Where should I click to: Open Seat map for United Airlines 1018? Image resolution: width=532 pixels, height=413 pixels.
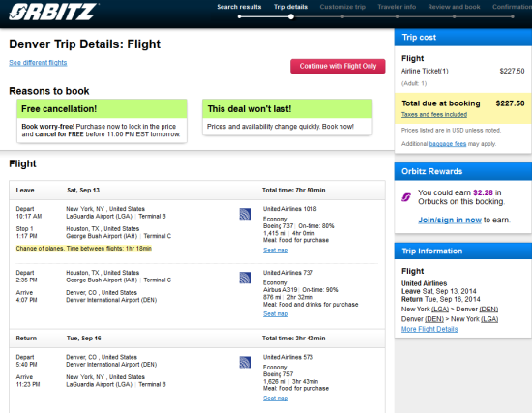[276, 251]
